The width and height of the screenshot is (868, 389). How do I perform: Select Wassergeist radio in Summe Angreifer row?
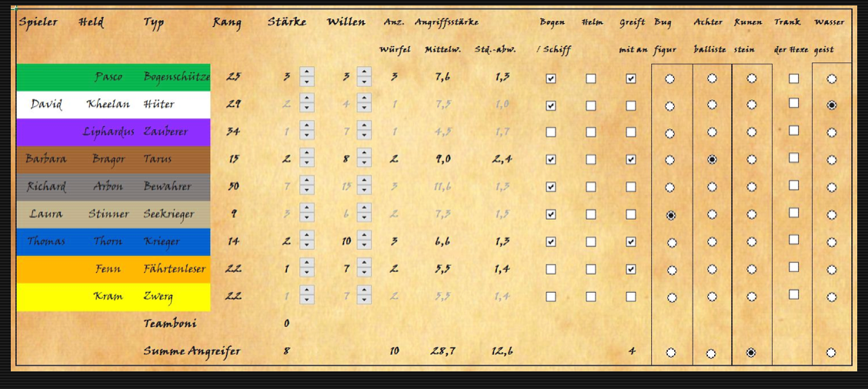[832, 353]
